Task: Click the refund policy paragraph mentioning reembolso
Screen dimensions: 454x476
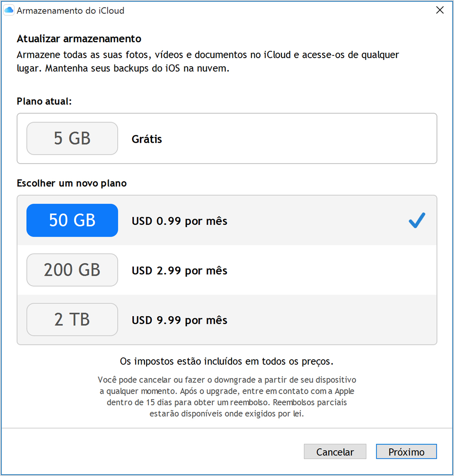Action: pyautogui.click(x=227, y=397)
